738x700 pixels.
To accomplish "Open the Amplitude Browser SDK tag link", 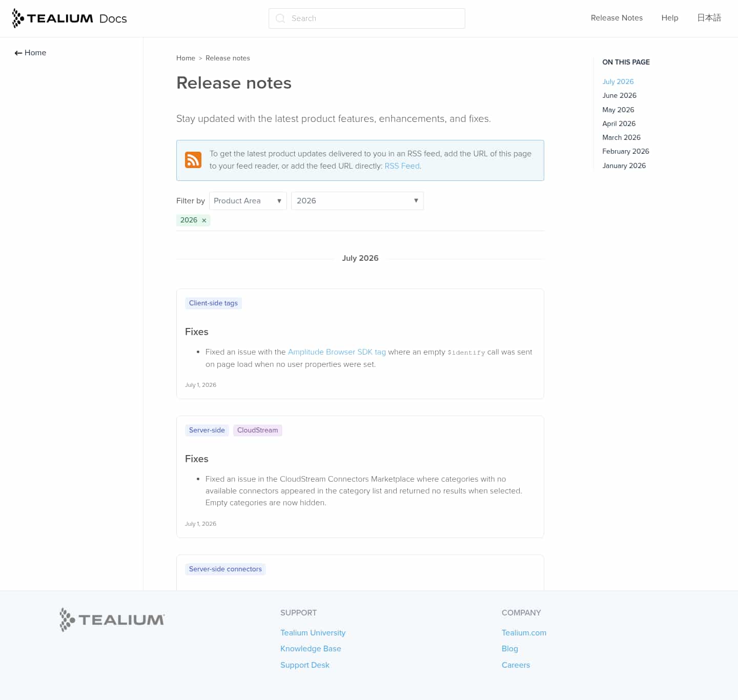I will (x=337, y=352).
